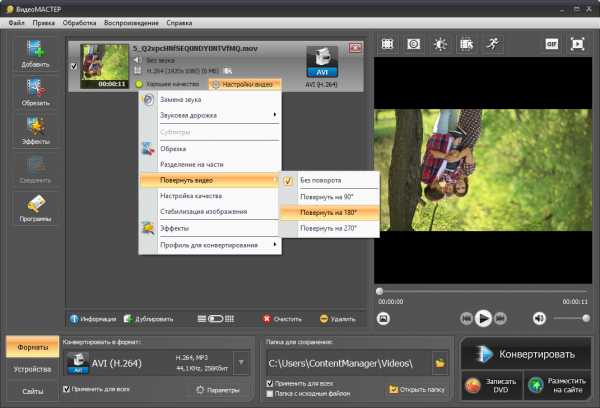600x408 pixels.
Task: Click the snapshot icon below the preview
Action: 383,318
